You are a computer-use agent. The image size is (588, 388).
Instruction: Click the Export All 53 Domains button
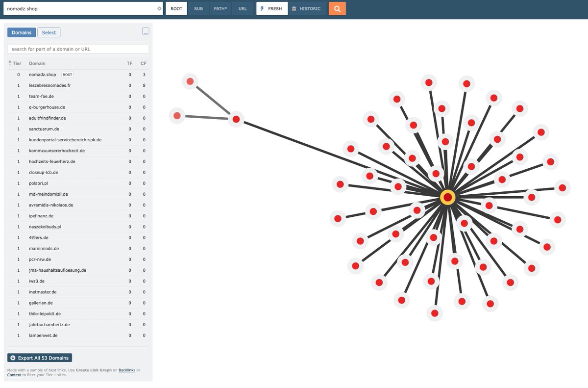pos(39,358)
